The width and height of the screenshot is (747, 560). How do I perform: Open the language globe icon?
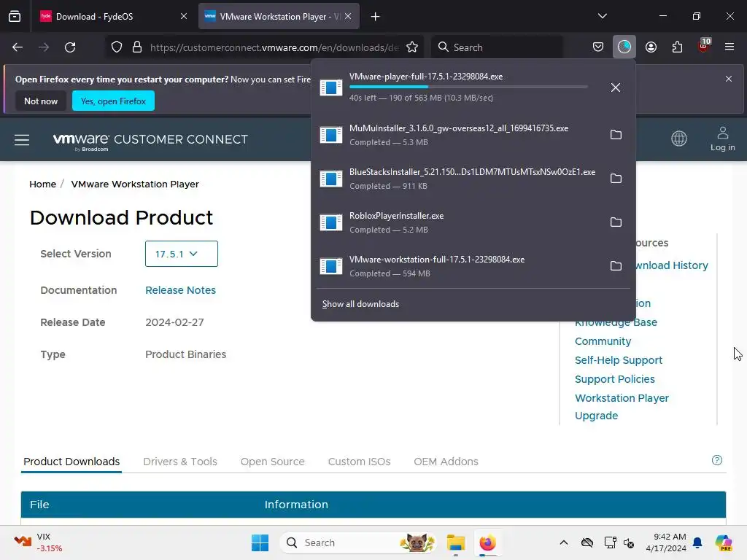679,139
